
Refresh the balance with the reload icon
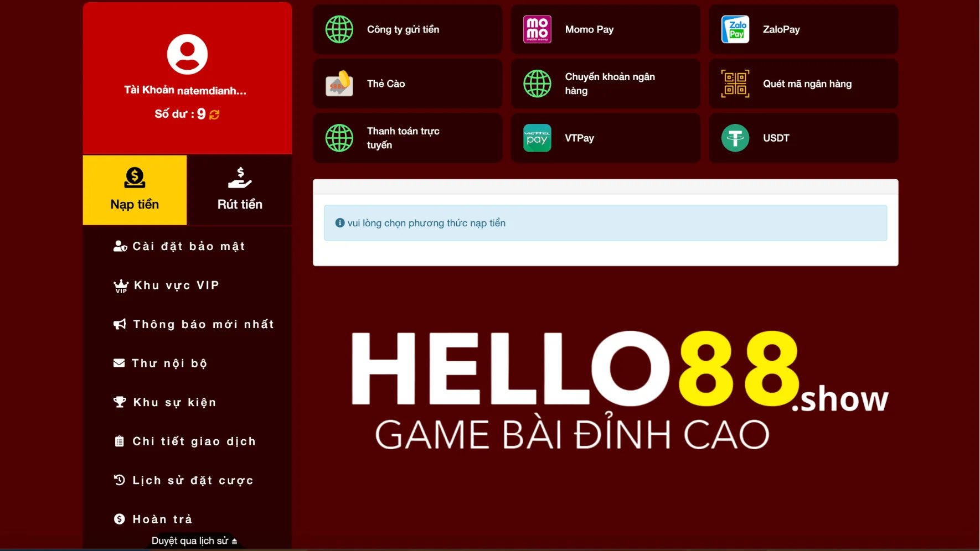click(214, 114)
